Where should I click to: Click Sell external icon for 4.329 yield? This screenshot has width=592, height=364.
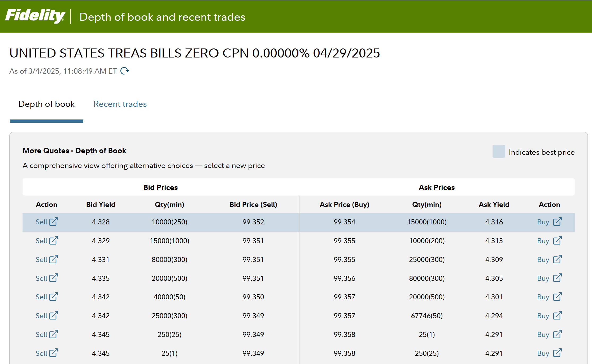click(x=54, y=241)
